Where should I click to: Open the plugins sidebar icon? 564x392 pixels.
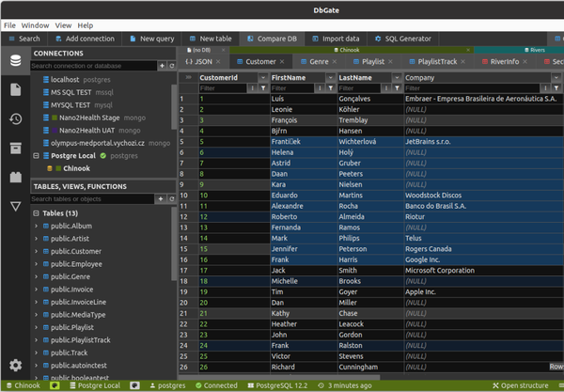click(15, 177)
